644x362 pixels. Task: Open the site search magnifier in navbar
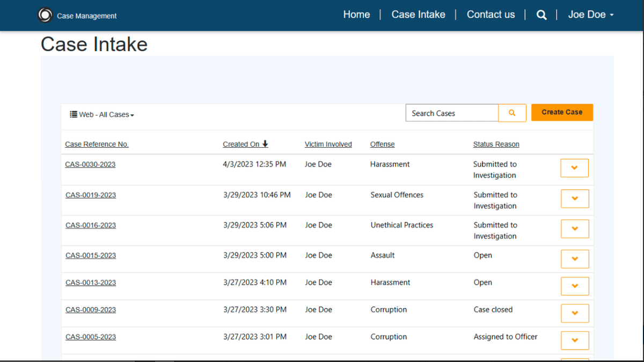pos(541,15)
